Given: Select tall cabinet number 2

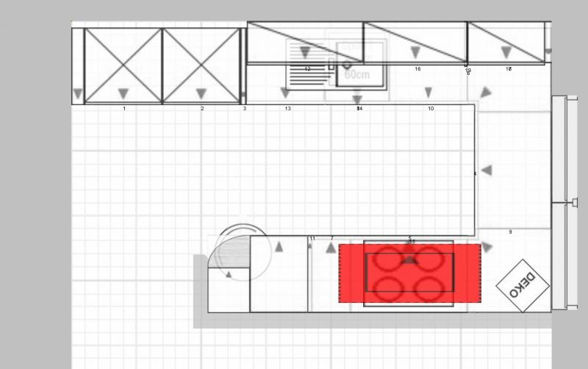Looking at the screenshot, I should [x=201, y=65].
